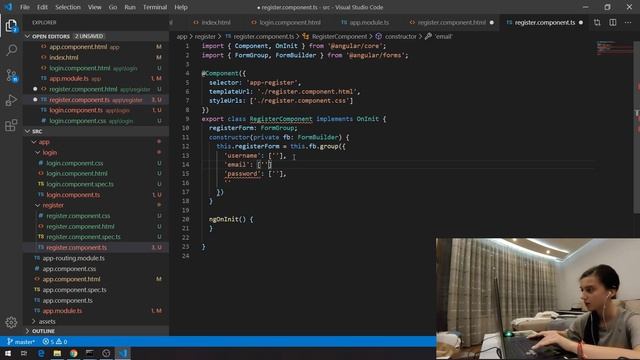This screenshot has width=640, height=360.
Task: Click the 2 UNSAVED badge
Action: point(89,36)
